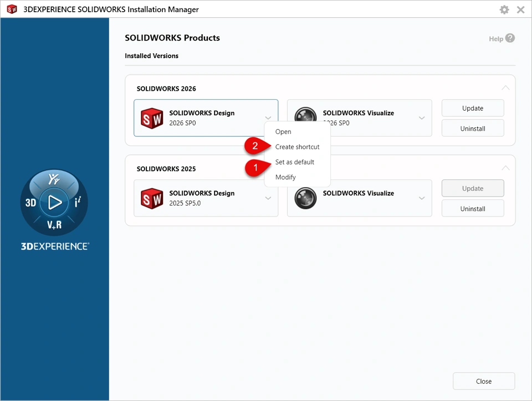532x401 pixels.
Task: Click the SOLIDWORKS 2026 heading text
Action: click(x=166, y=89)
